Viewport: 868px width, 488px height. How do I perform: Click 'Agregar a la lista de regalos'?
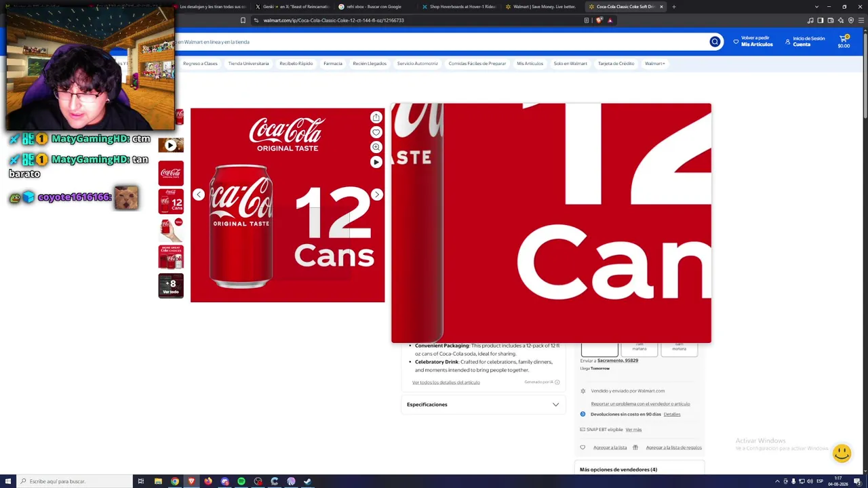(674, 447)
